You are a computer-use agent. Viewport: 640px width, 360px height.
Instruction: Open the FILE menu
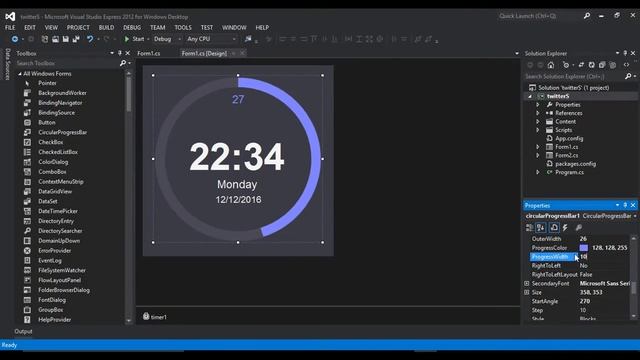point(10,27)
